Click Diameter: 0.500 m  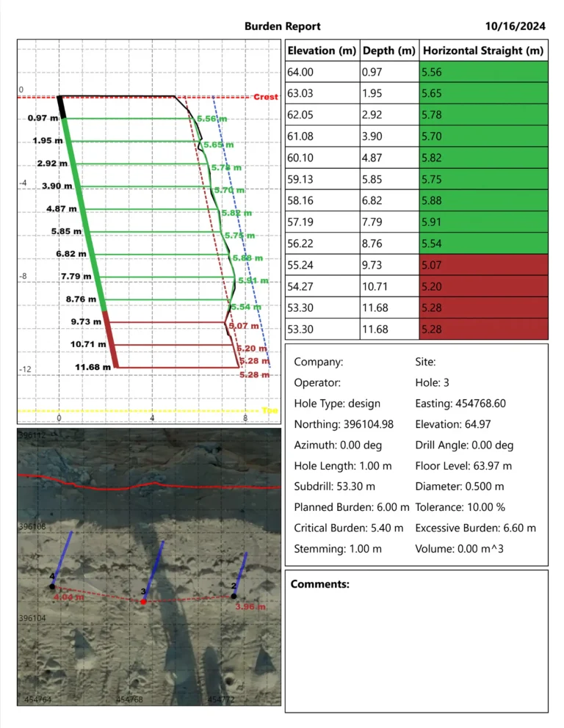[460, 487]
